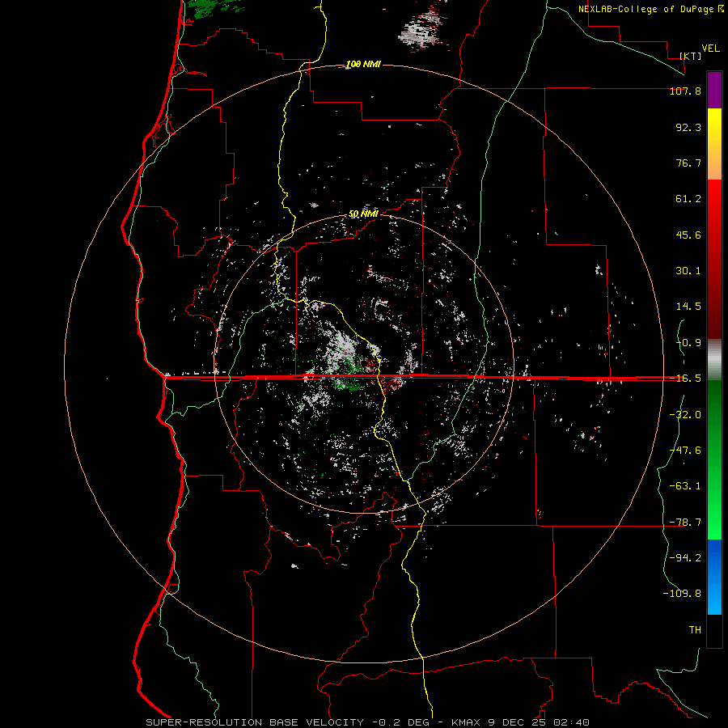This screenshot has width=728, height=728.
Task: Click the -78.7 velocity scale value
Action: (x=685, y=523)
